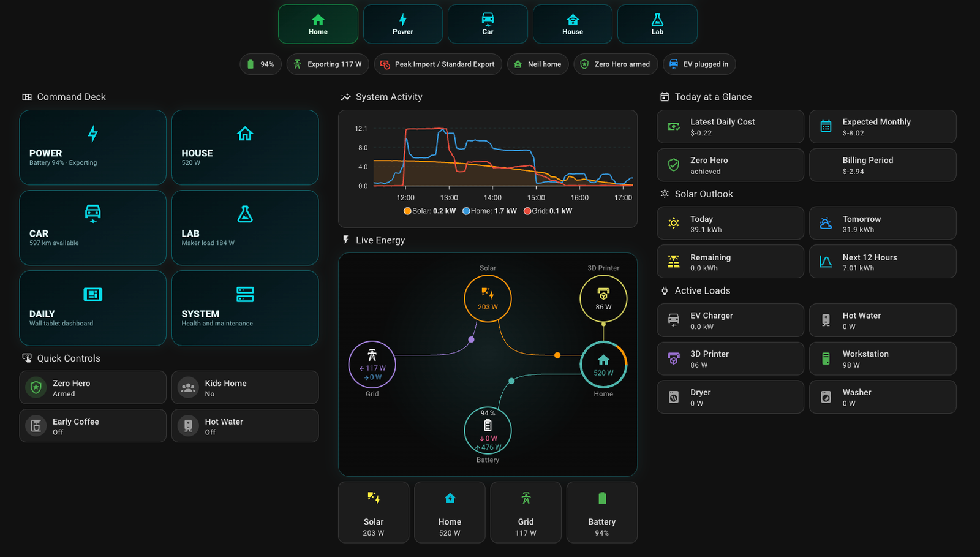Open Billing Period card
Screen dimensions: 980x557
tap(883, 165)
